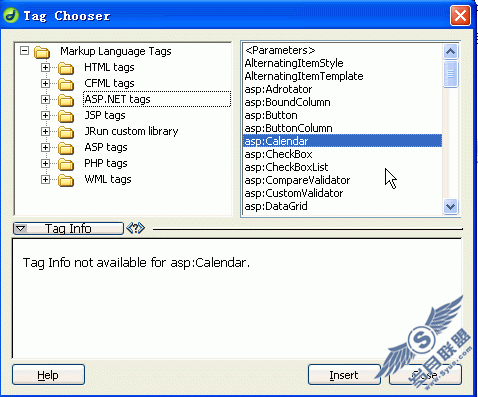Expand the WML tags node
The width and height of the screenshot is (478, 397).
[x=45, y=179]
